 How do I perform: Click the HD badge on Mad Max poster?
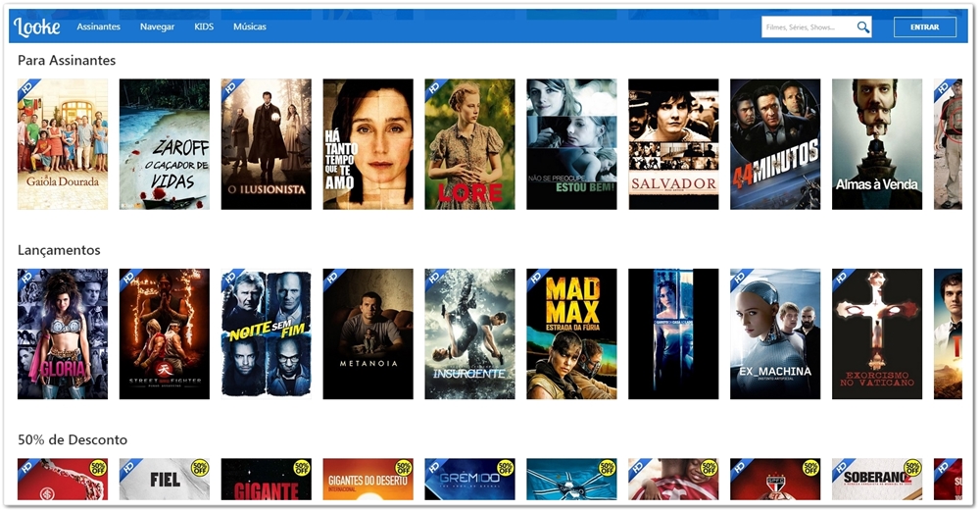coord(537,279)
